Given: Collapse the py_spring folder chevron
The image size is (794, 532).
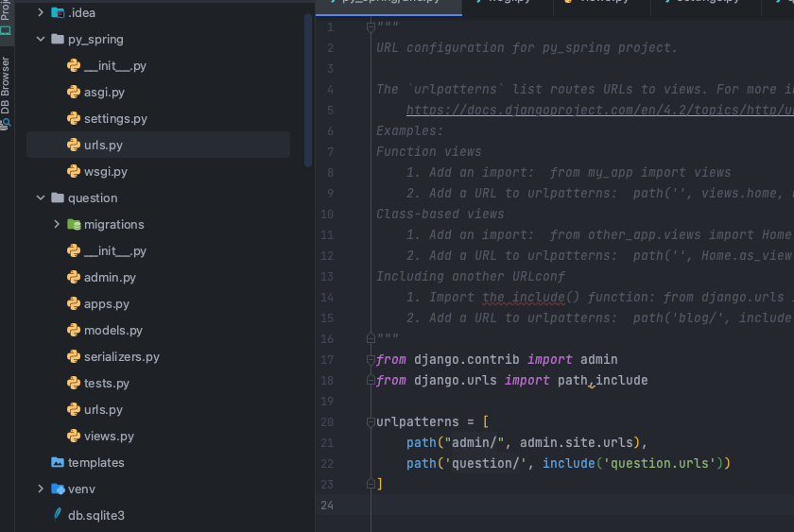Looking at the screenshot, I should 41,39.
